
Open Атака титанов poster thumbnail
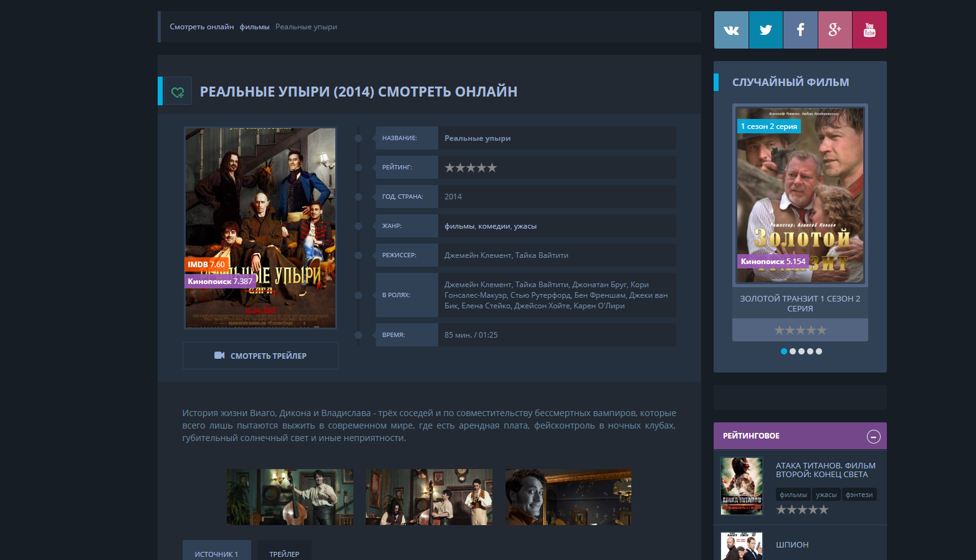tap(742, 486)
